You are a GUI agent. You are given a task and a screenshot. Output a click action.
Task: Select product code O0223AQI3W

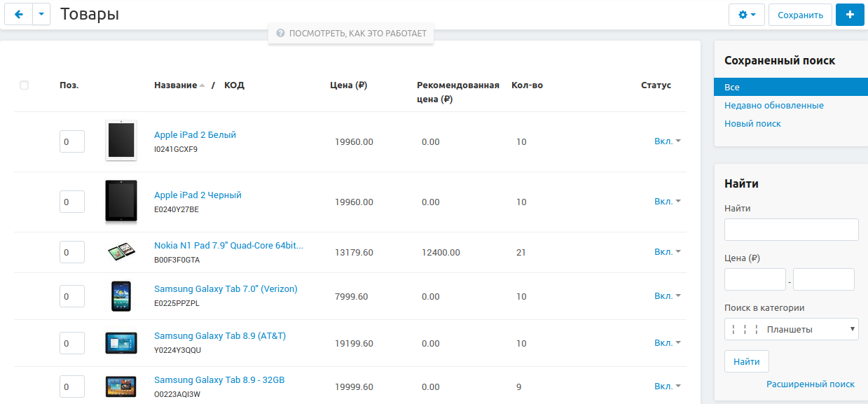[177, 394]
